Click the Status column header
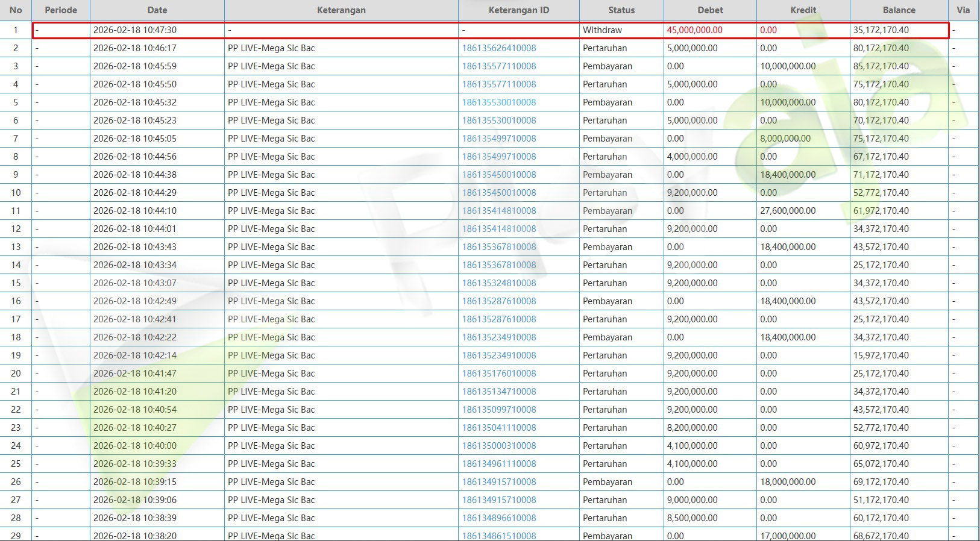Image resolution: width=980 pixels, height=541 pixels. click(621, 10)
